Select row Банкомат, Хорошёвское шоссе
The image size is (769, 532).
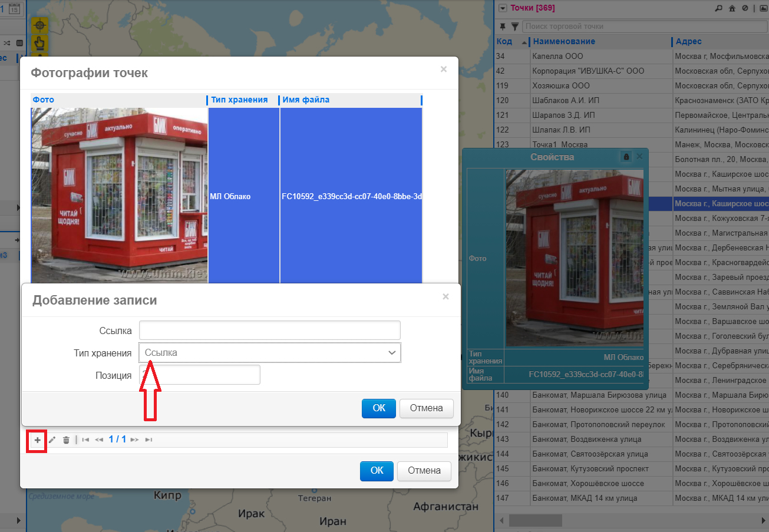632,483
